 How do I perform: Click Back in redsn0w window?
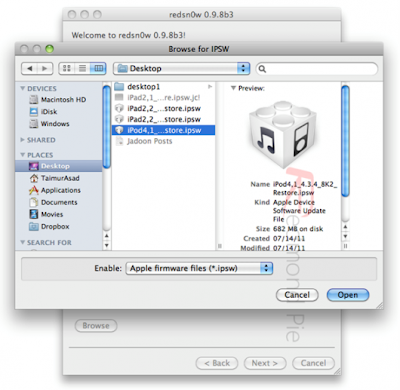(217, 363)
